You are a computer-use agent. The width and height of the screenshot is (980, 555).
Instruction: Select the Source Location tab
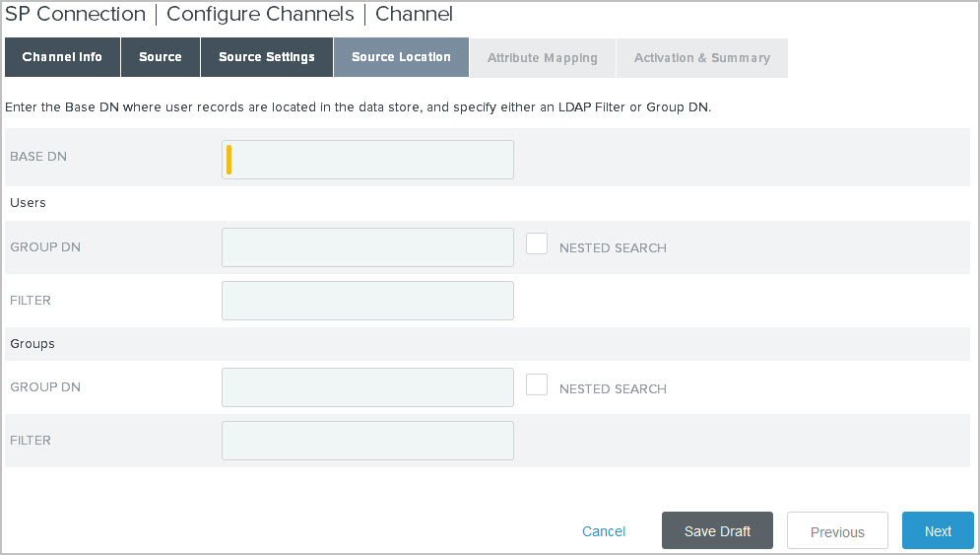(x=401, y=57)
